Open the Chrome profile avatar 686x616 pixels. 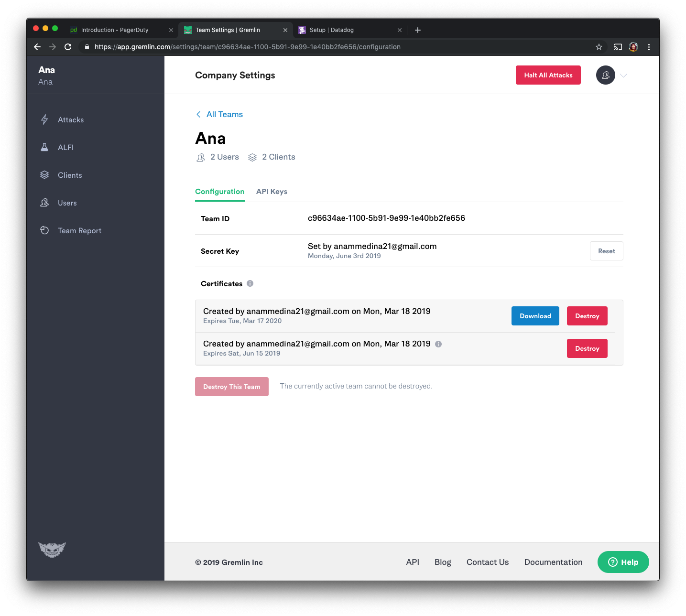click(x=633, y=47)
